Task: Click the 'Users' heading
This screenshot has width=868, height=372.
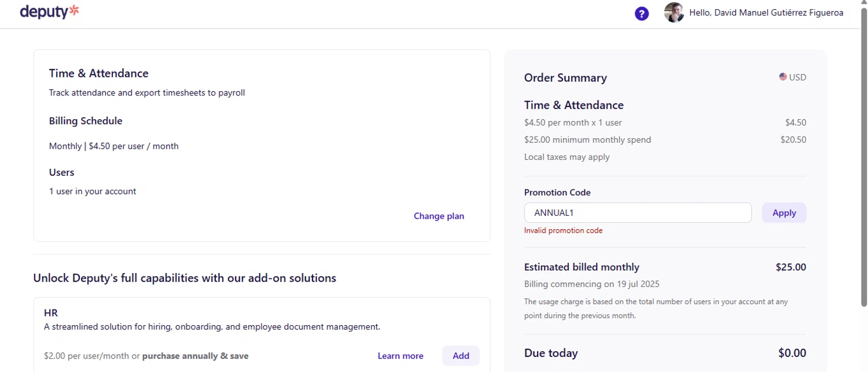Action: pyautogui.click(x=62, y=172)
